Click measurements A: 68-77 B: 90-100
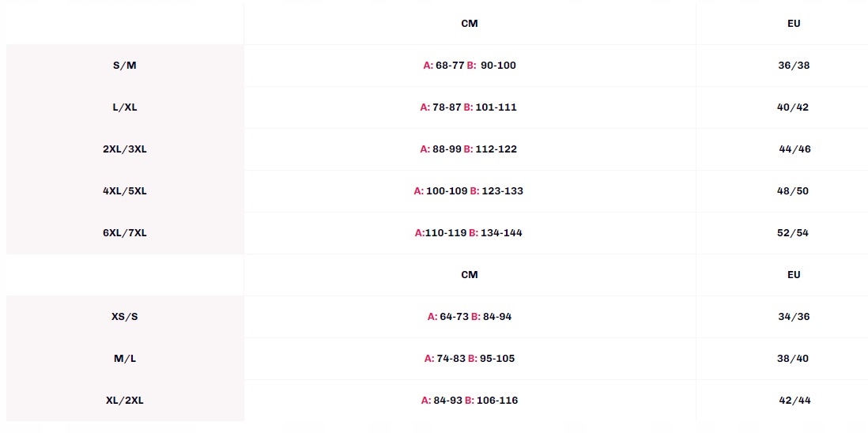This screenshot has height=433, width=868. (x=470, y=66)
